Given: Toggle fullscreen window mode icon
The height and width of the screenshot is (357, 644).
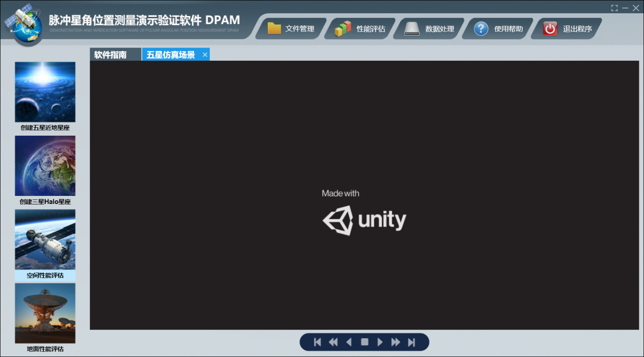Looking at the screenshot, I should point(614,8).
